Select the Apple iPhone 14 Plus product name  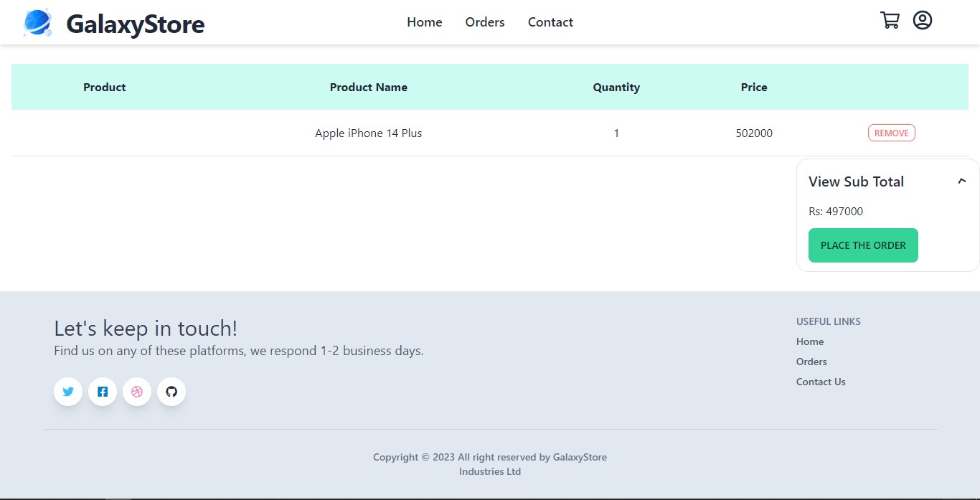tap(369, 133)
